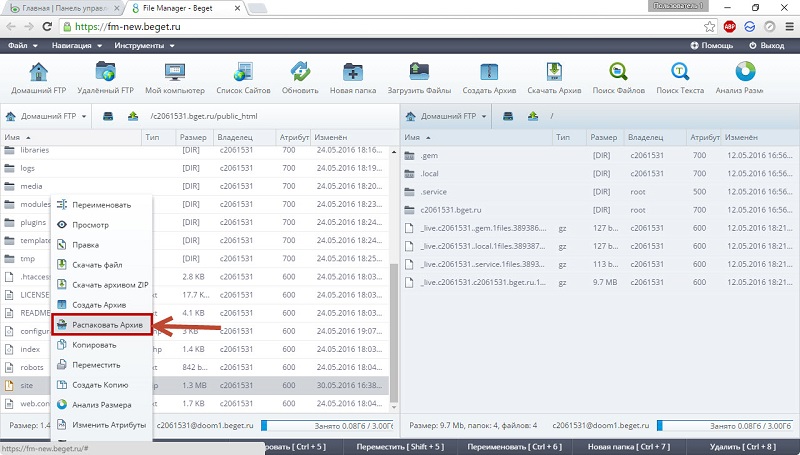Click the browser back arrow

pyautogui.click(x=11, y=27)
